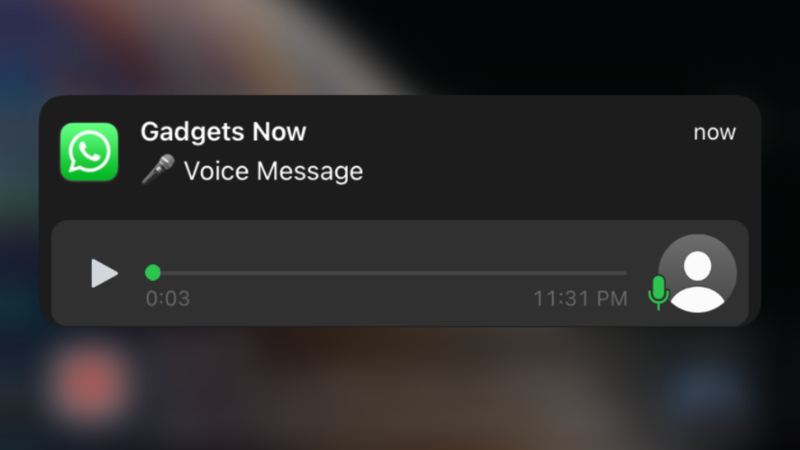Seek to middle of voice message track
This screenshot has width=800, height=450.
click(386, 273)
